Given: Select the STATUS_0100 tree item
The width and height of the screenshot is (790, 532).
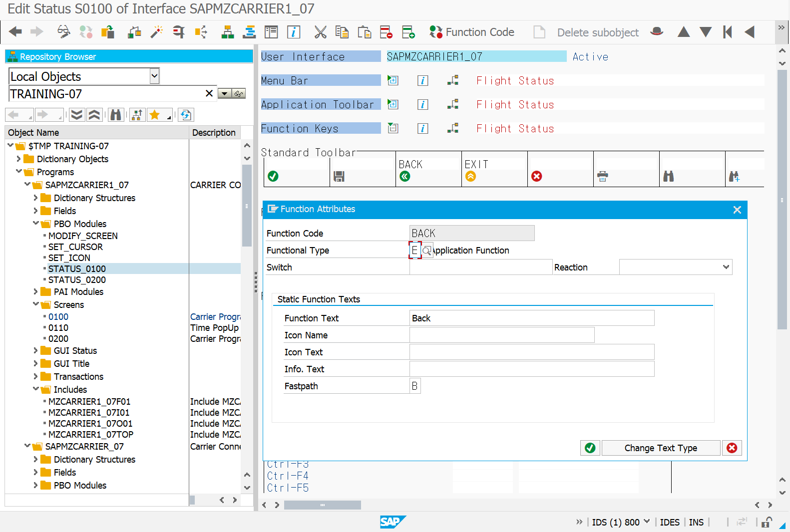Looking at the screenshot, I should [77, 268].
